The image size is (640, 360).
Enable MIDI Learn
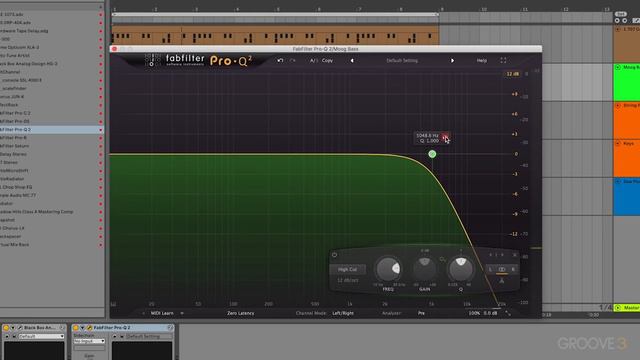pos(162,313)
